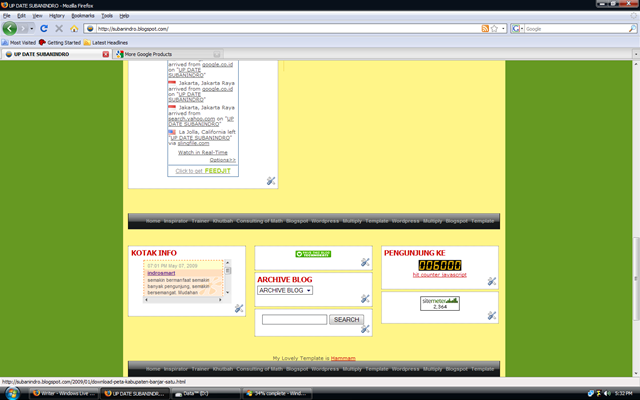Click the wrench icon beside the Technorati badge

(365, 262)
